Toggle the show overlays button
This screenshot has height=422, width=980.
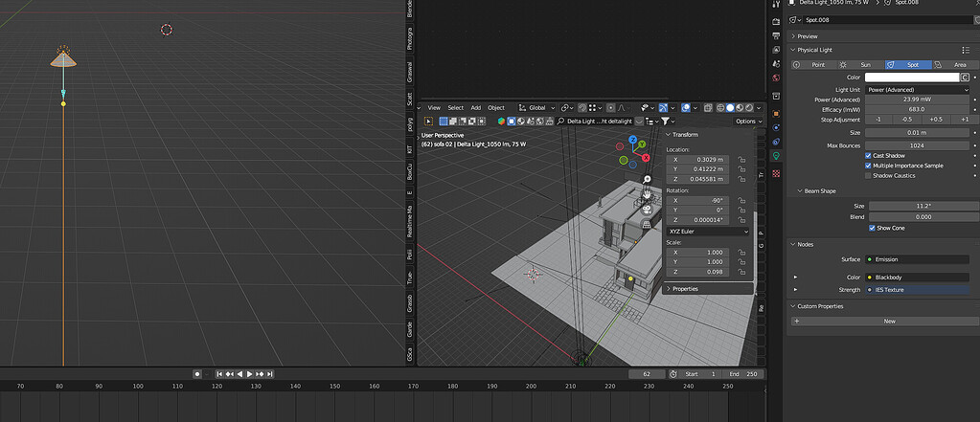point(686,108)
